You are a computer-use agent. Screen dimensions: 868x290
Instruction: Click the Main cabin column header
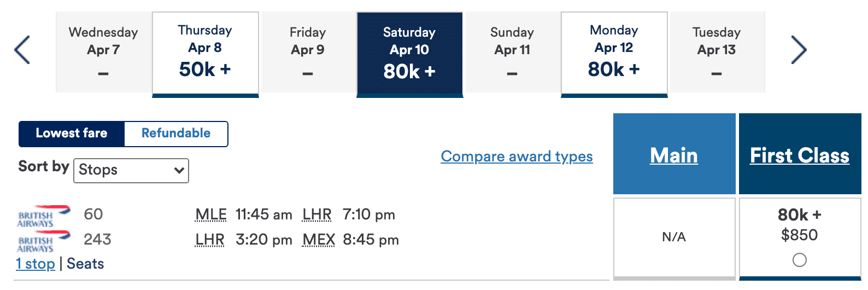(x=674, y=155)
